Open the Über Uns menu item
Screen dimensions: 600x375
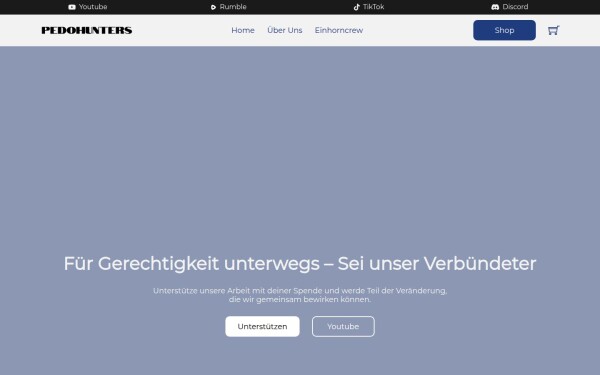pos(285,30)
